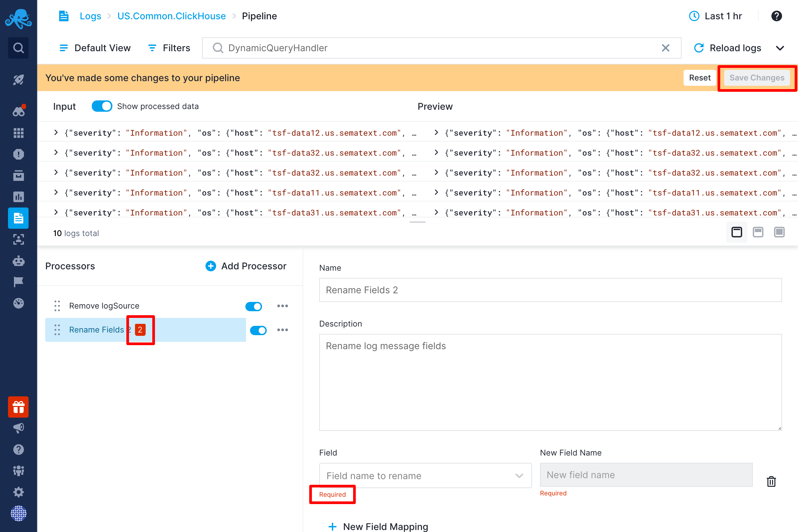
Task: Expand Input log row tsf-data11
Action: pyautogui.click(x=56, y=193)
